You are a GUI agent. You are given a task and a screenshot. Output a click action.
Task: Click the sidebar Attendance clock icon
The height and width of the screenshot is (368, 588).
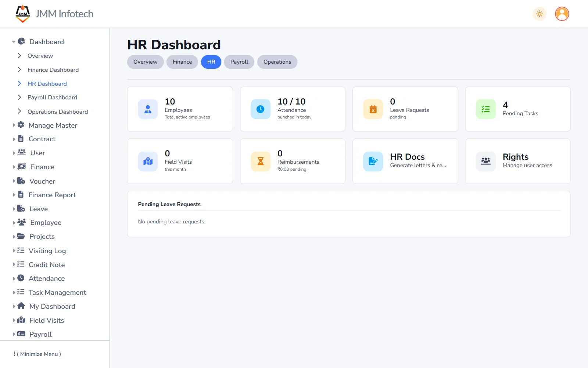21,278
